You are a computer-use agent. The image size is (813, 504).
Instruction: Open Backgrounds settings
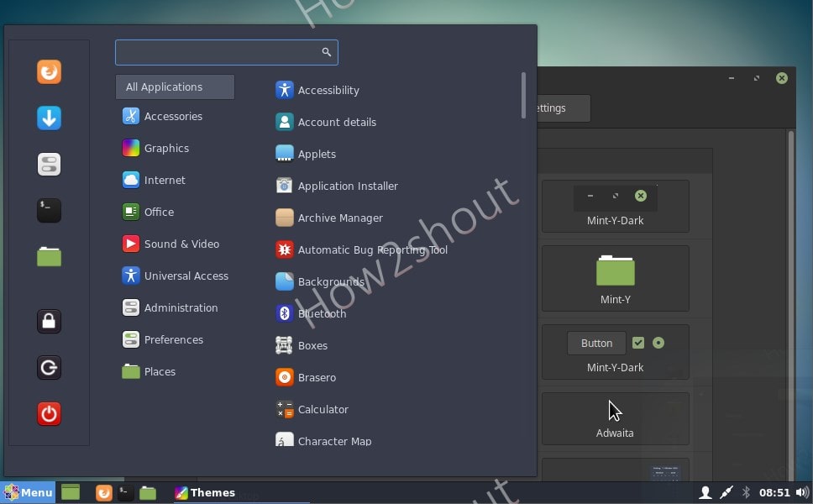pos(320,281)
